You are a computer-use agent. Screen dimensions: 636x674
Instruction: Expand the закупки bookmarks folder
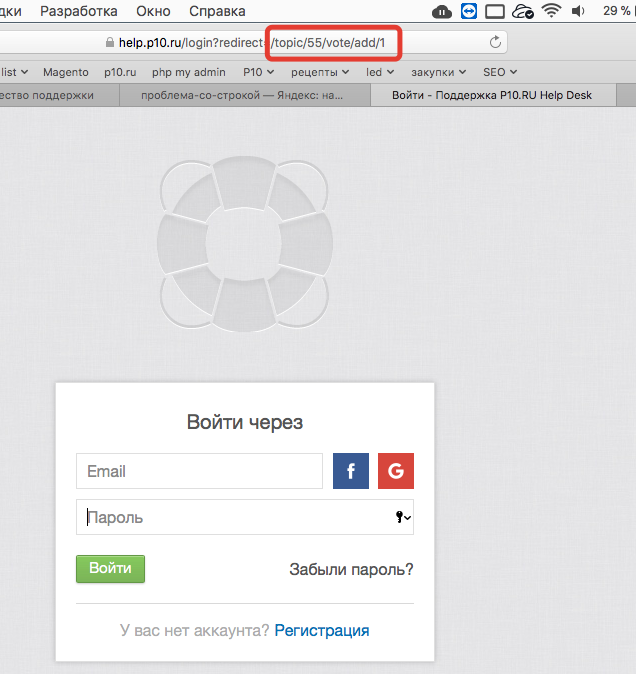438,72
